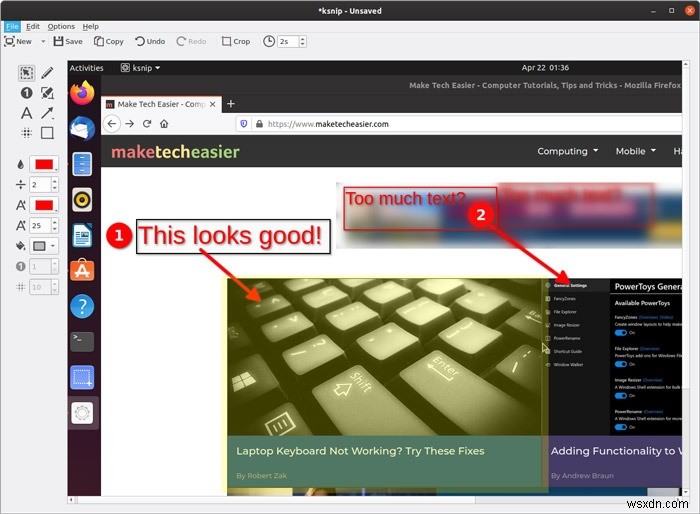Choose the Select/Move annotation tool
Image resolution: width=700 pixels, height=514 pixels.
click(26, 72)
